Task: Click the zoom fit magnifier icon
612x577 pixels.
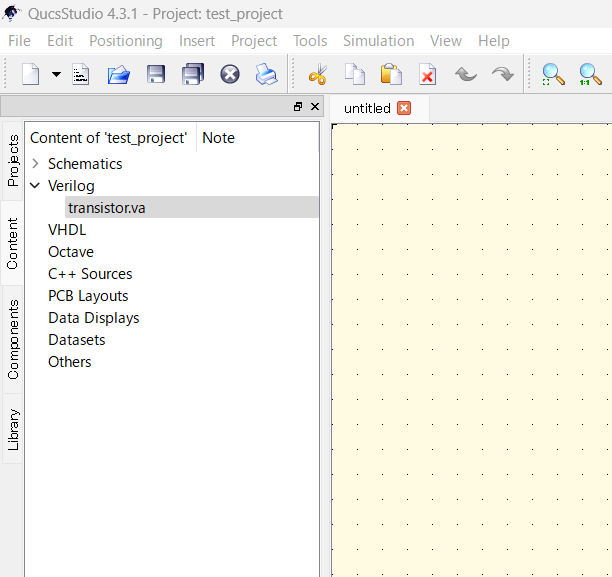Action: [x=553, y=74]
